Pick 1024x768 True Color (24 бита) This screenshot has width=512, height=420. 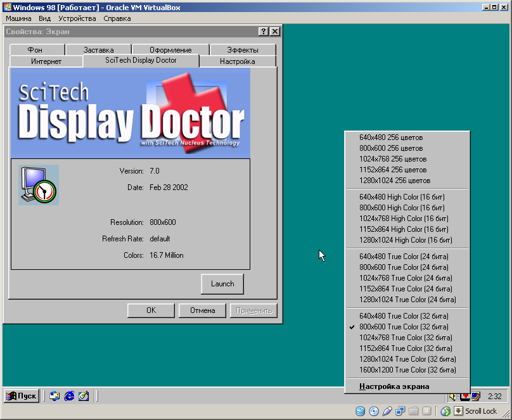tap(407, 277)
